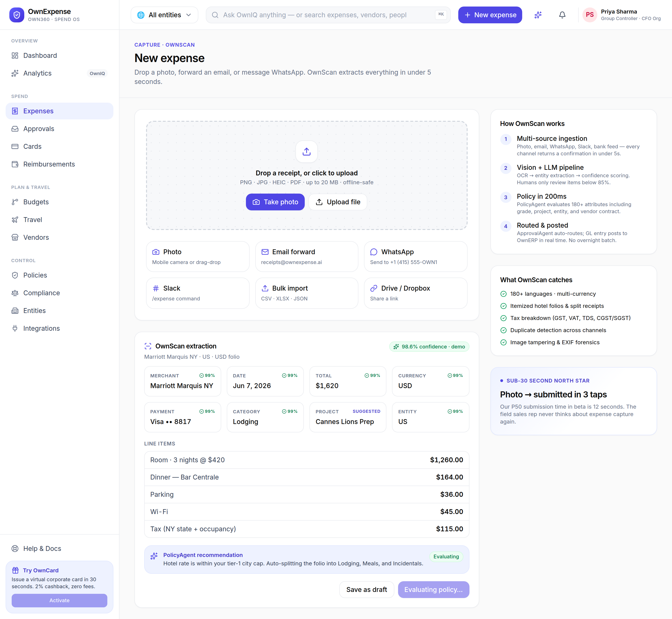Image resolution: width=672 pixels, height=619 pixels.
Task: Click the Evaluating status badge
Action: [446, 557]
